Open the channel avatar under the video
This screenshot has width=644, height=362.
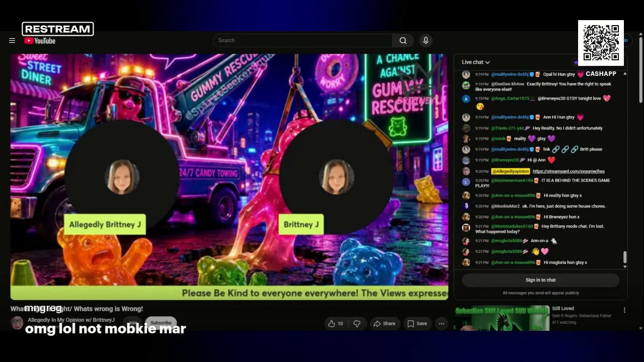pyautogui.click(x=17, y=322)
